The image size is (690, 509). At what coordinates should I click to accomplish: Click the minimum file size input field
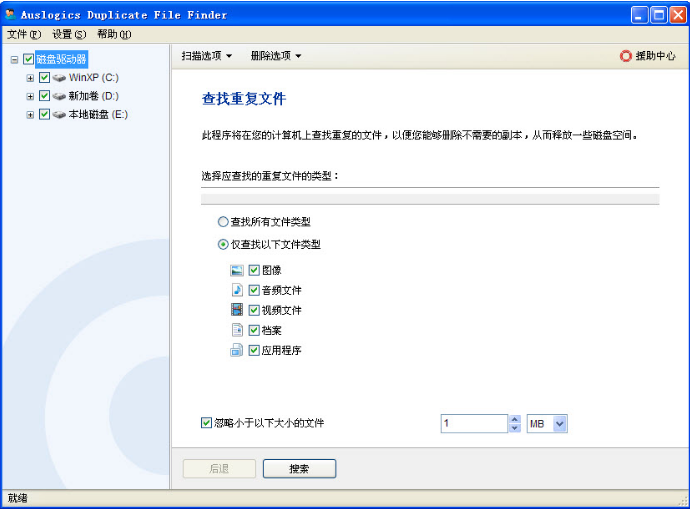point(473,424)
